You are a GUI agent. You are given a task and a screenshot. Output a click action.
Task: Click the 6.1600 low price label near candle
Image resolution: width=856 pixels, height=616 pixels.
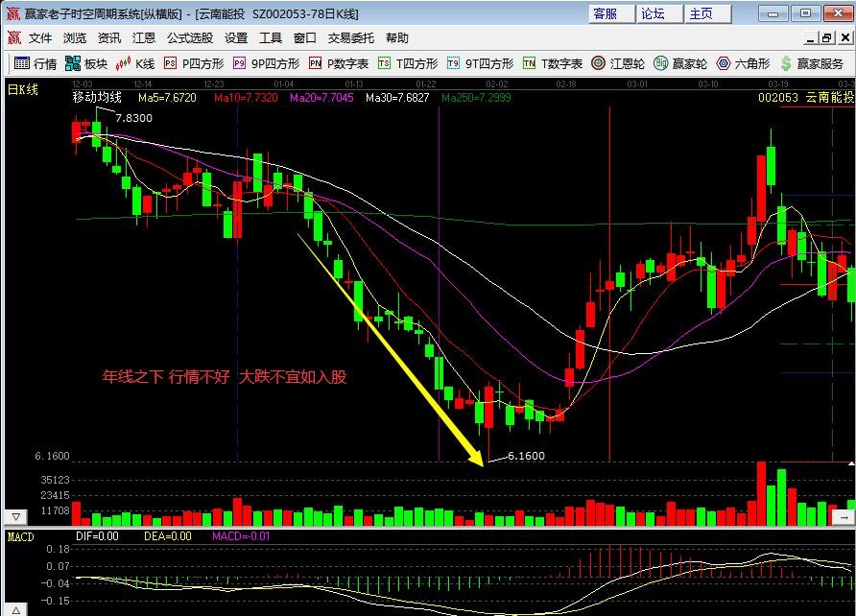tap(526, 456)
